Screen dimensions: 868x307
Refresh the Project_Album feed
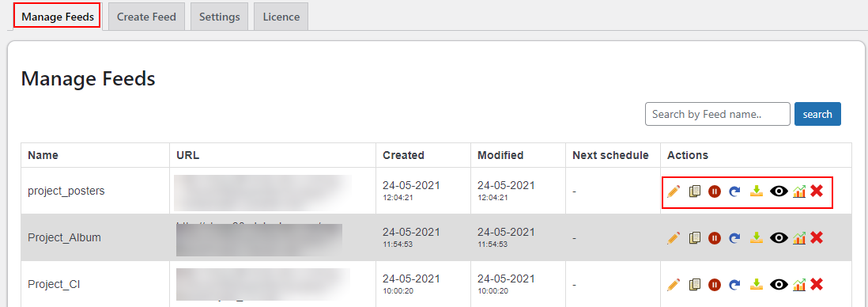735,237
